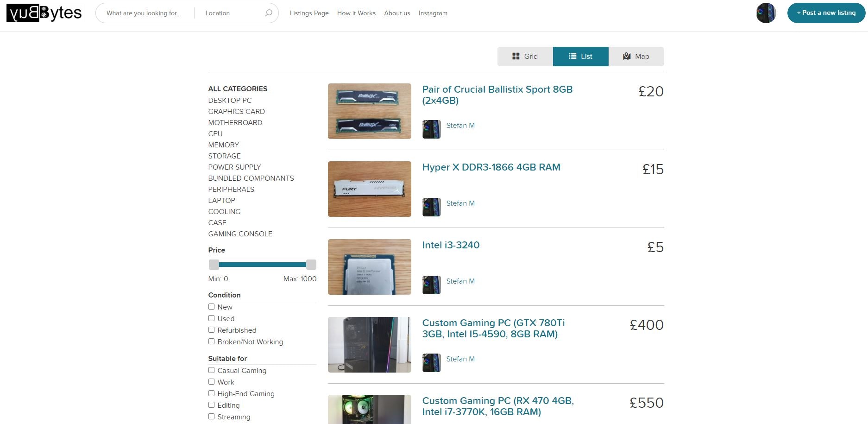Focus the 'What are you looking for' field

pyautogui.click(x=145, y=13)
